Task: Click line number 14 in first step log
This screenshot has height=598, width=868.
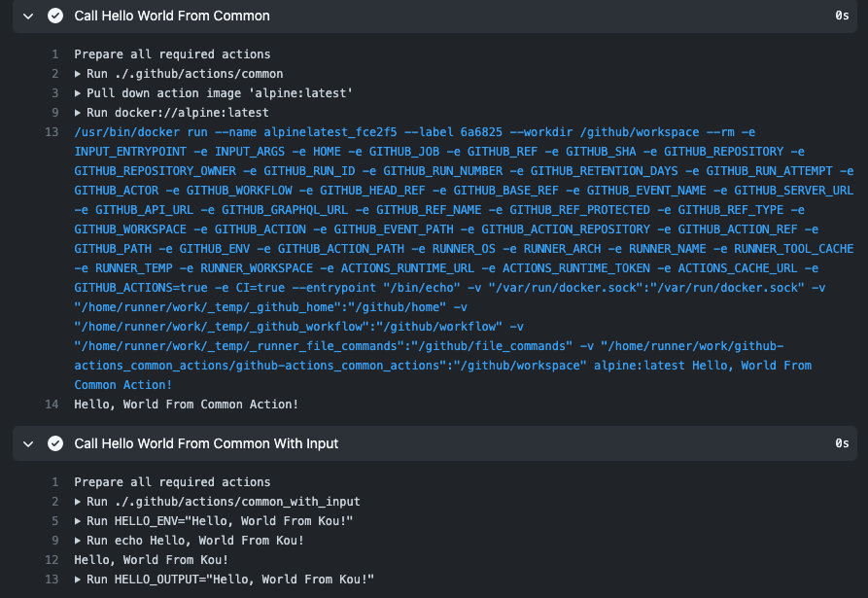Action: click(x=52, y=405)
